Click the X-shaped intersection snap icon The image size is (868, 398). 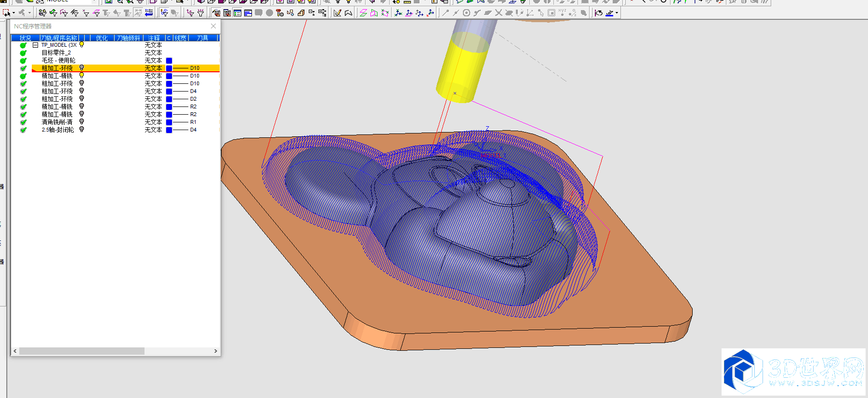498,13
